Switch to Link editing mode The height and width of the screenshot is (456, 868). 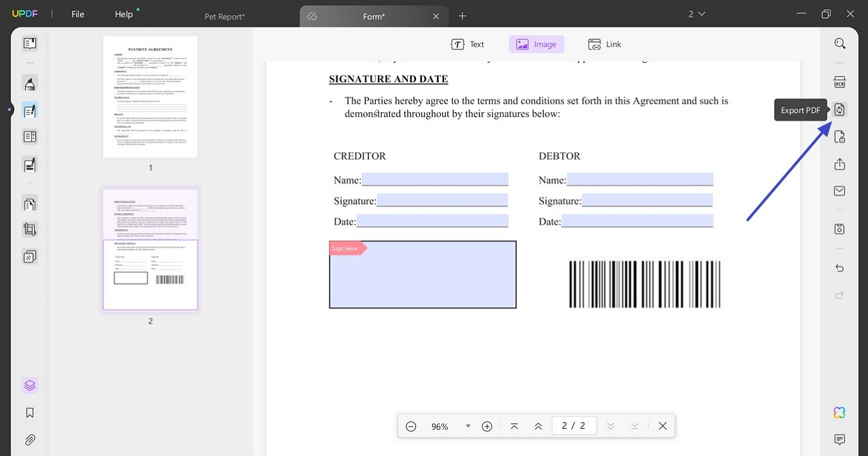point(604,43)
